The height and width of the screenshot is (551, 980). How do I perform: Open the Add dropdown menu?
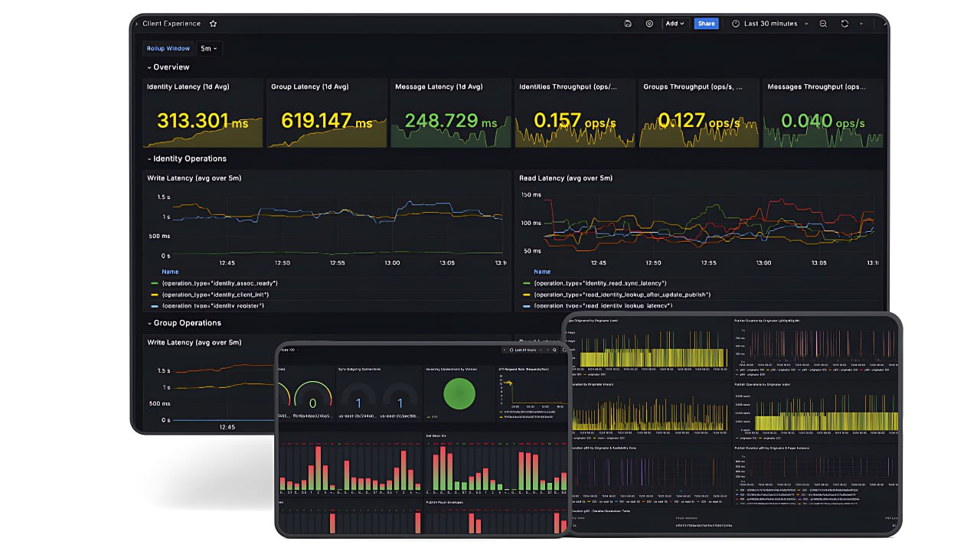tap(675, 24)
